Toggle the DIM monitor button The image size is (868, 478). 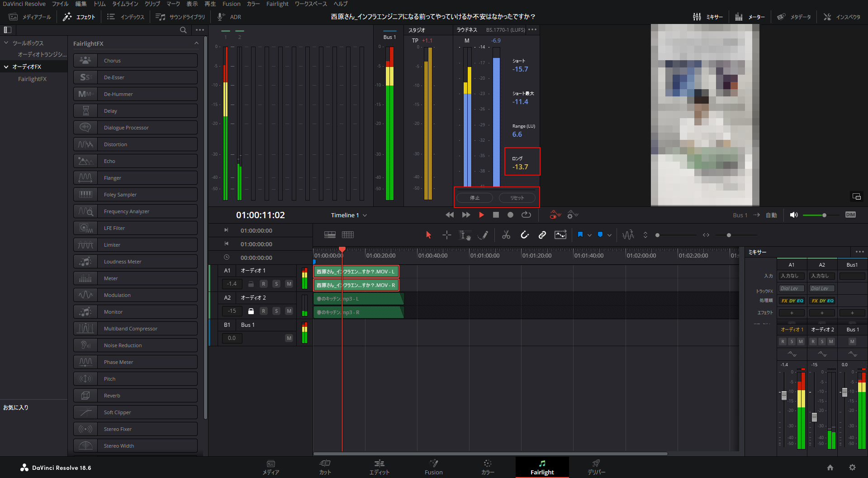point(850,215)
